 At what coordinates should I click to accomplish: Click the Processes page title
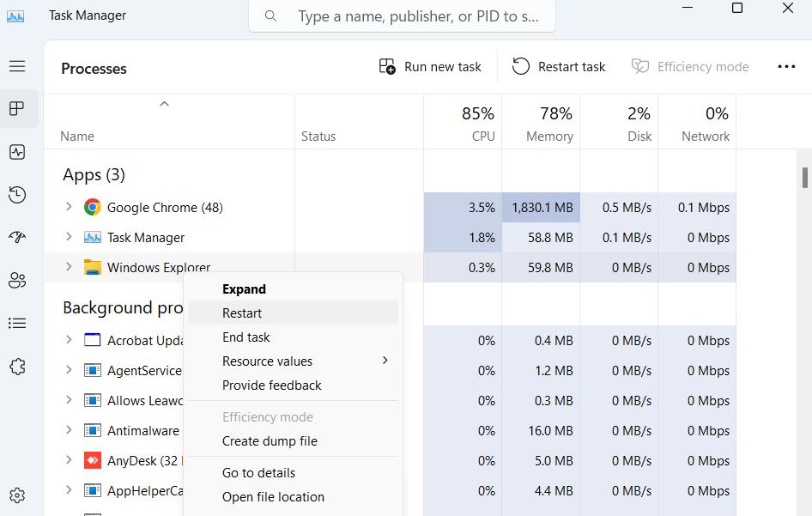tap(94, 69)
